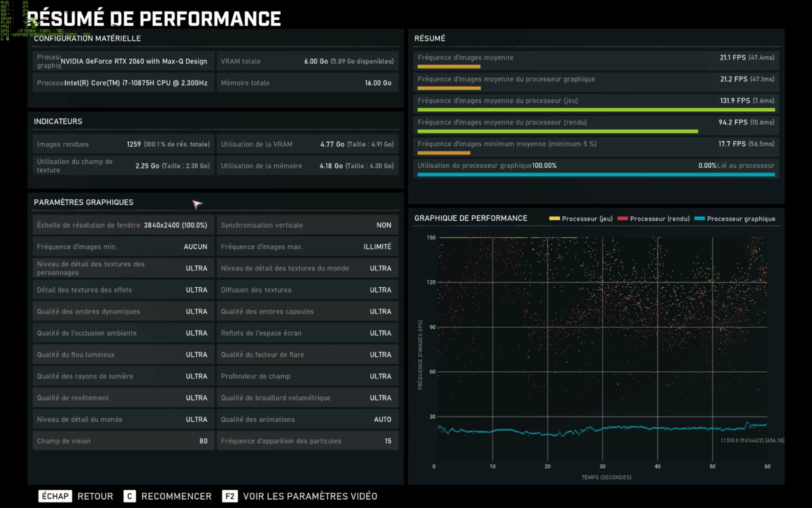The height and width of the screenshot is (508, 812).
Task: Click the Fréquence d'images max. ILLIMITÉ setting
Action: pos(307,247)
